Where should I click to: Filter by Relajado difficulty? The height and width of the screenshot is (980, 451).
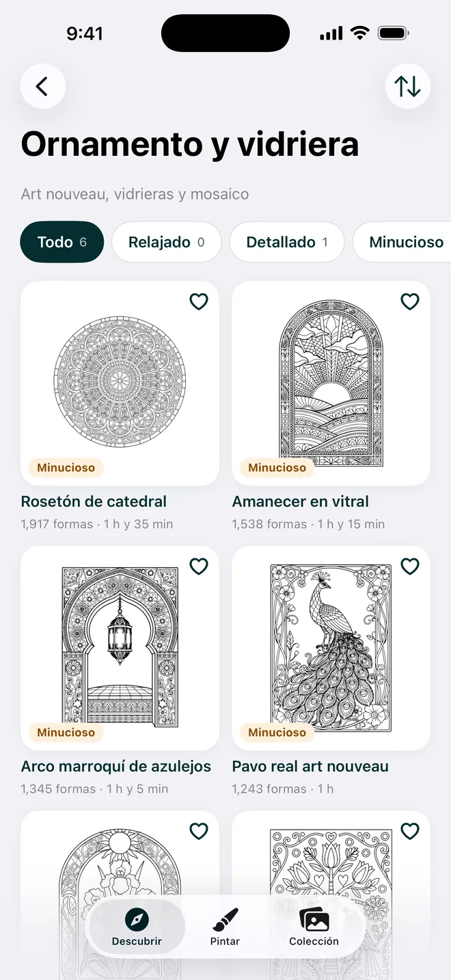tap(167, 242)
